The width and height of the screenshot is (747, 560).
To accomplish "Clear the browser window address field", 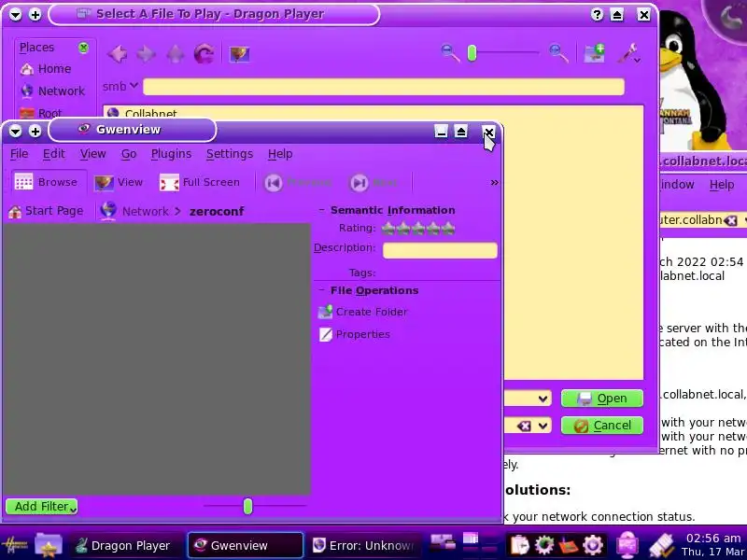I will click(731, 220).
